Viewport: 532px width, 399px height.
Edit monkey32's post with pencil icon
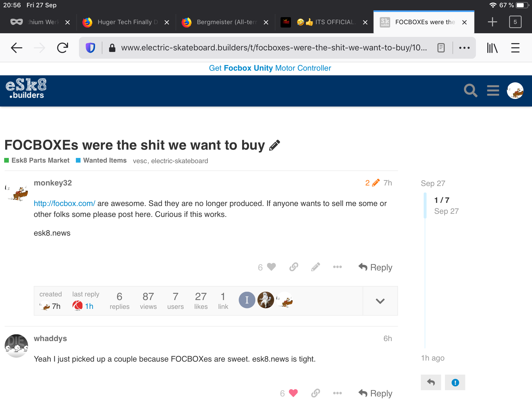[x=315, y=267]
